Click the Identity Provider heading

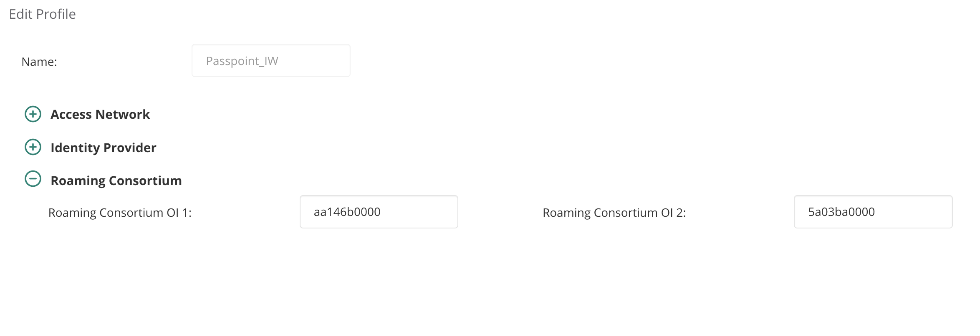[104, 147]
